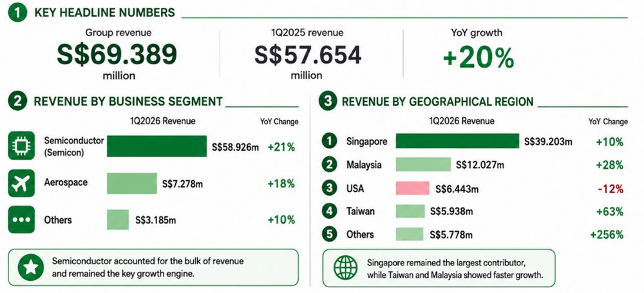This screenshot has height=293, width=644.
Task: Click the number 2 badge beside Revenue by Business Segment
Action: [17, 102]
